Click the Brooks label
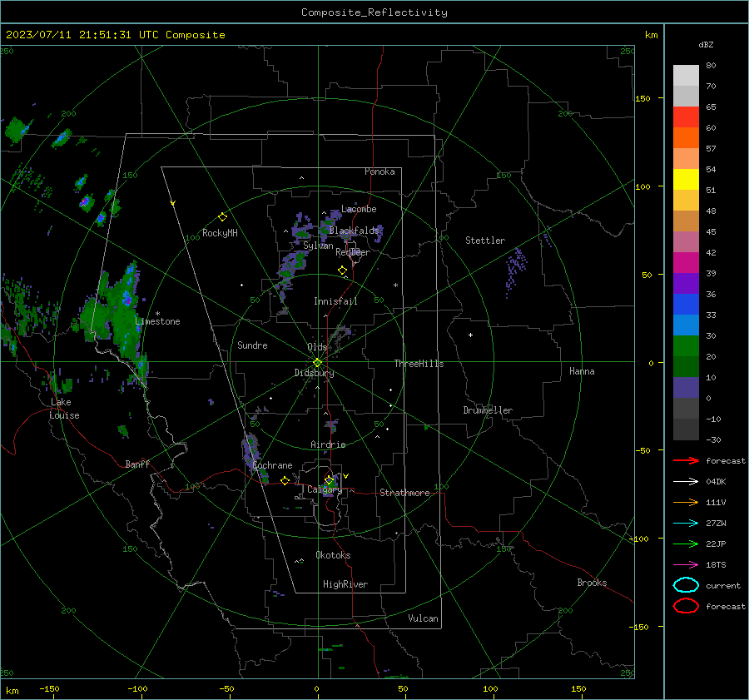 point(592,583)
